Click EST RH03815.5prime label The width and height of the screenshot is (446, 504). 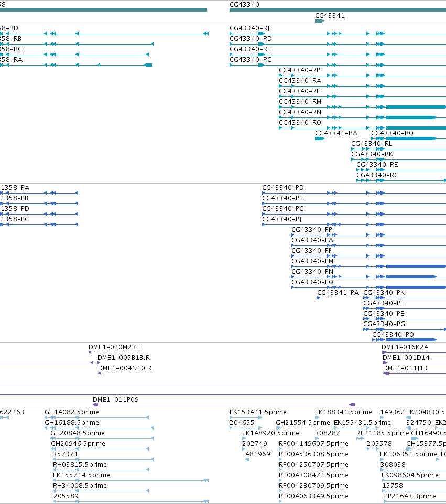(80, 465)
